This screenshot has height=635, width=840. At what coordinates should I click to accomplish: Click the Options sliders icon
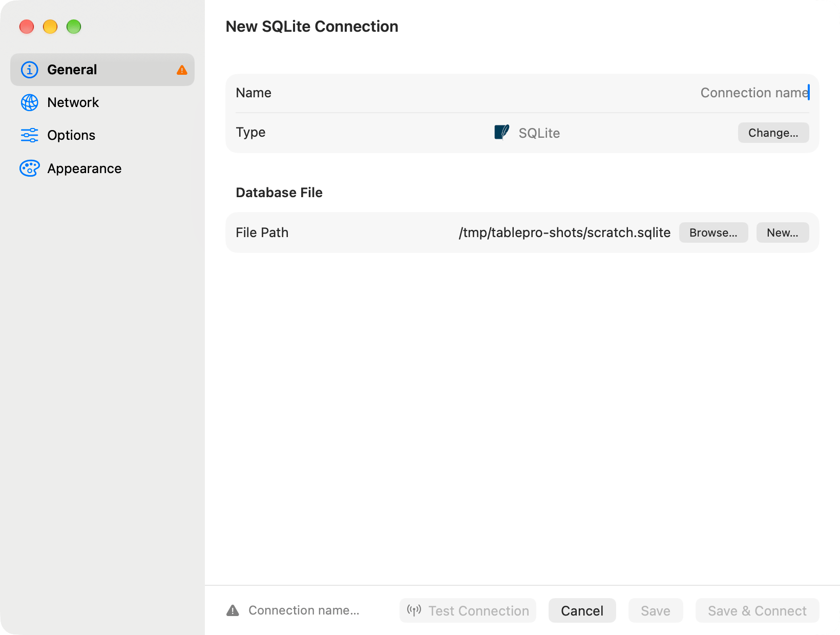click(29, 135)
